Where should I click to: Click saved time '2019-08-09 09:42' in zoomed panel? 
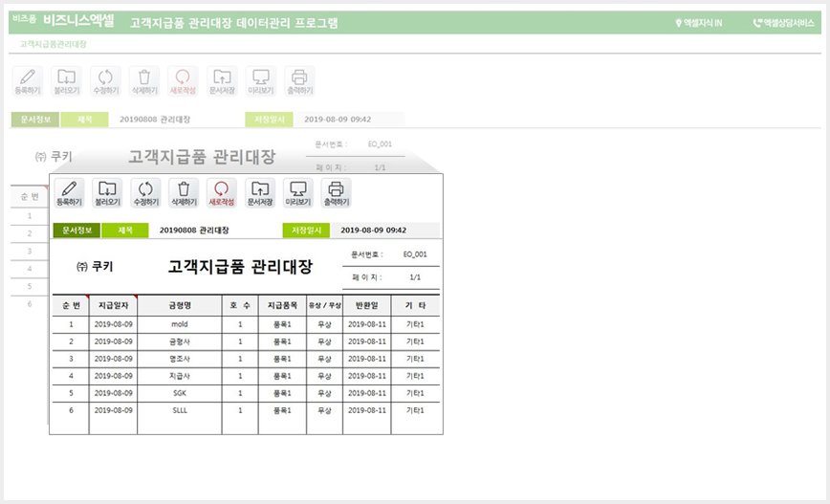pos(374,230)
